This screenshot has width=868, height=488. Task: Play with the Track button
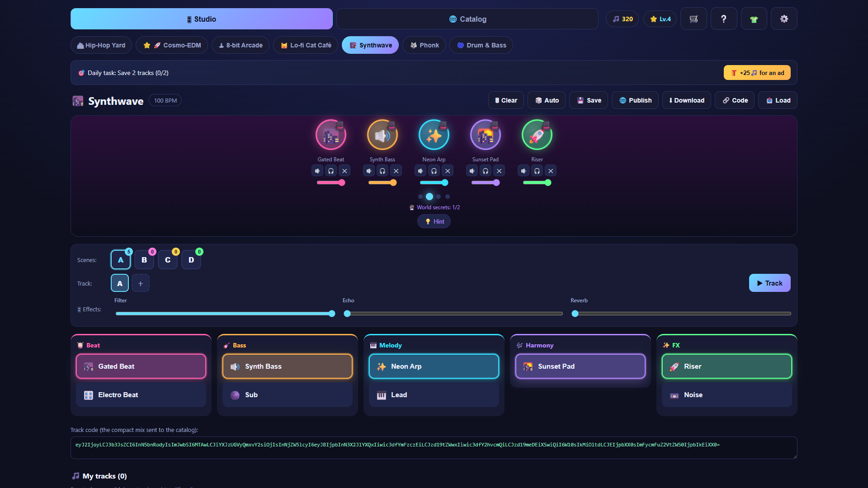769,283
